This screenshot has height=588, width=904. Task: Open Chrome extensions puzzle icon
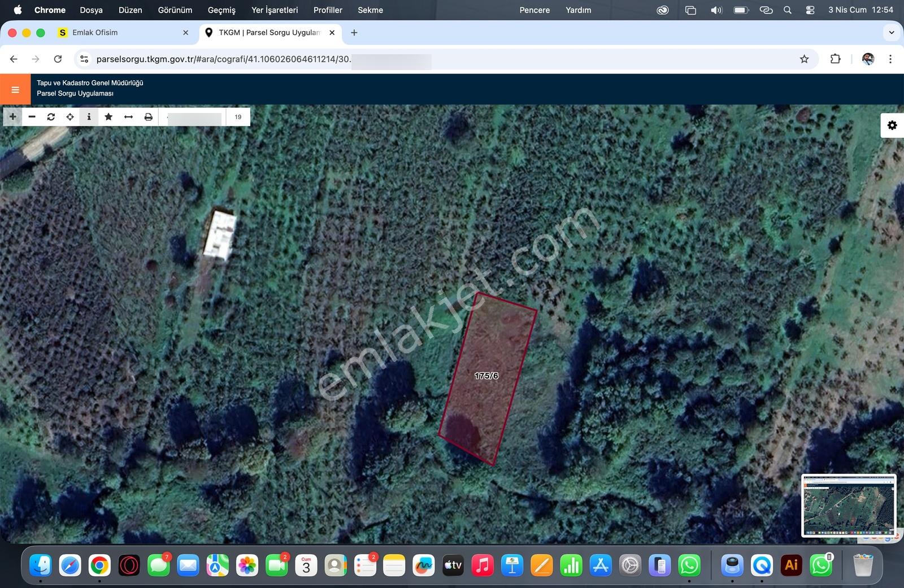[x=835, y=59]
